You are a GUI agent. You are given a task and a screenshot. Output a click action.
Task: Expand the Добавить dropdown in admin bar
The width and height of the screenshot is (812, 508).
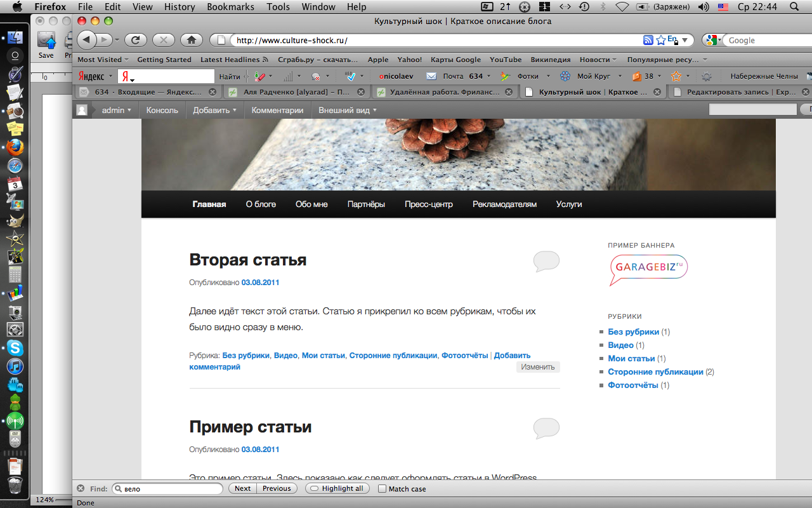(214, 110)
